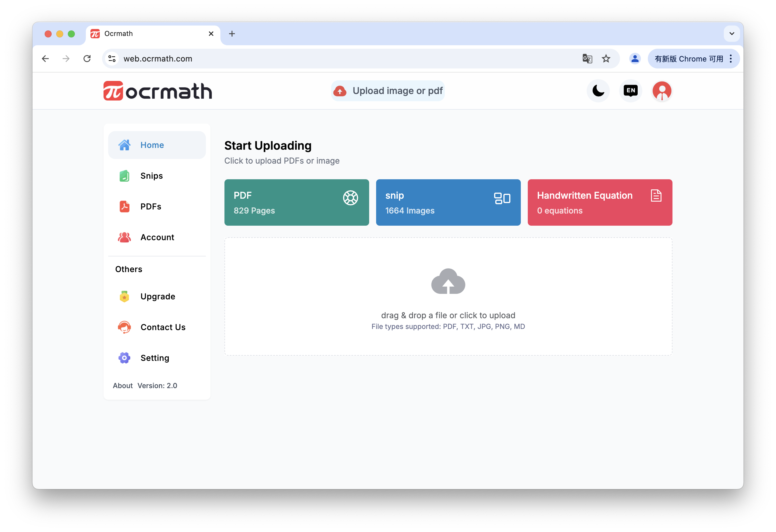
Task: Bookmark this page with star icon
Action: [606, 59]
